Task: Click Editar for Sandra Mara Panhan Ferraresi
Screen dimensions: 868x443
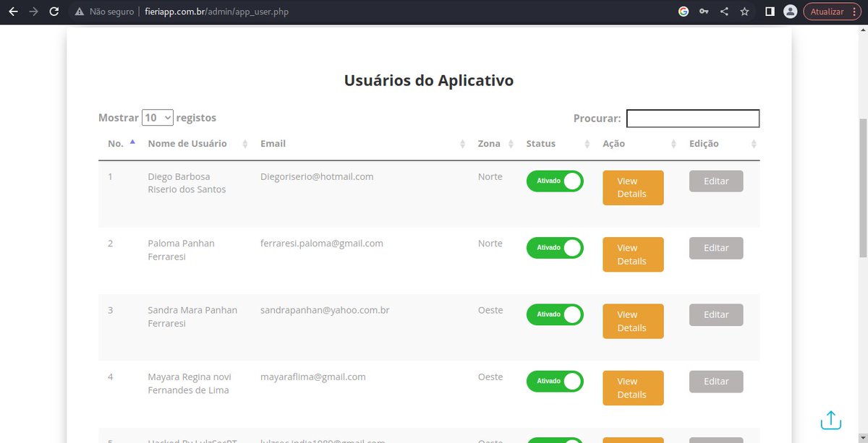Action: pos(716,315)
